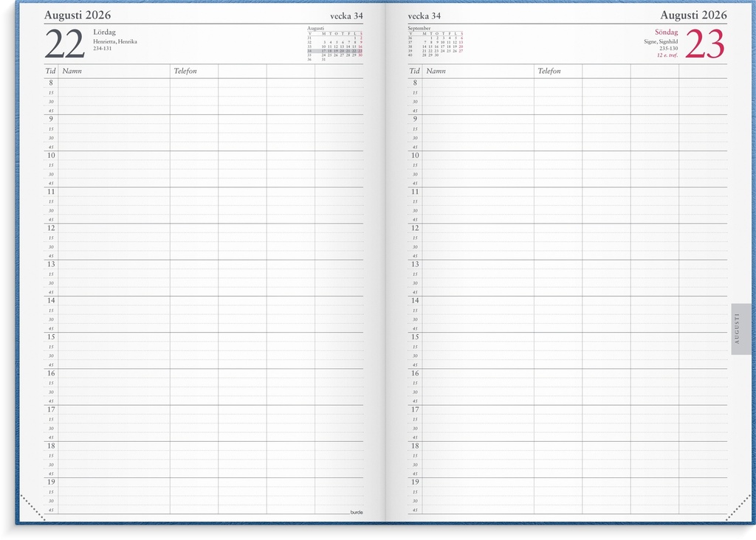756x540 pixels.
Task: Click 'vecka 34' label on Sunday page
Action: (424, 15)
